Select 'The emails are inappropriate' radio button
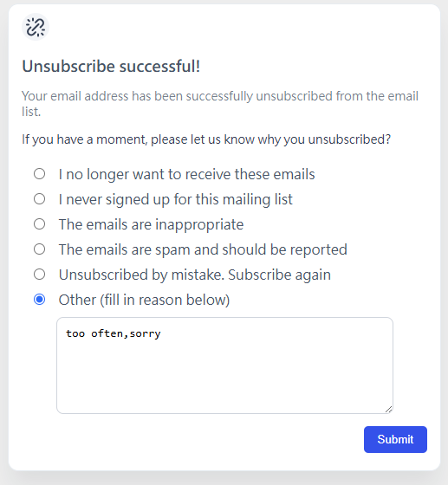Image resolution: width=448 pixels, height=485 pixels. 39,224
